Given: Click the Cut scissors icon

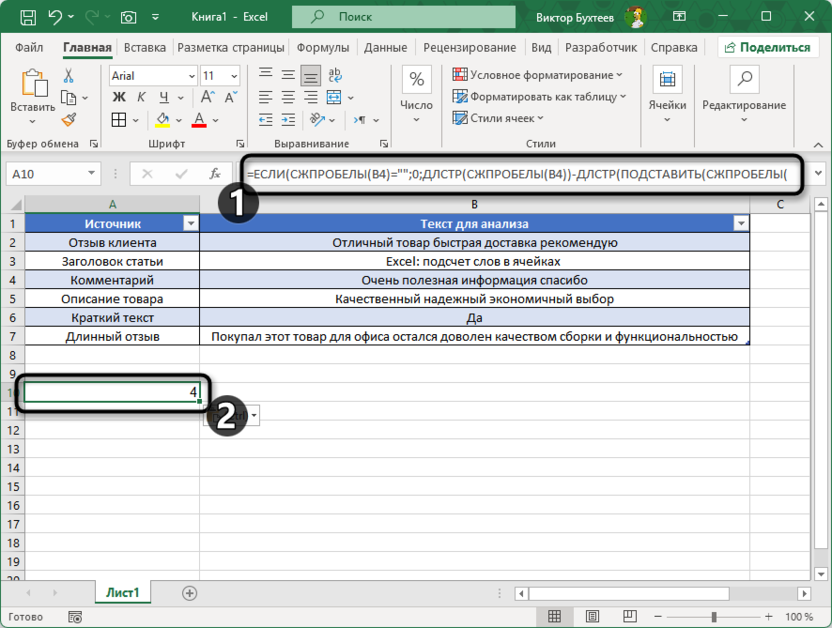Looking at the screenshot, I should [69, 75].
